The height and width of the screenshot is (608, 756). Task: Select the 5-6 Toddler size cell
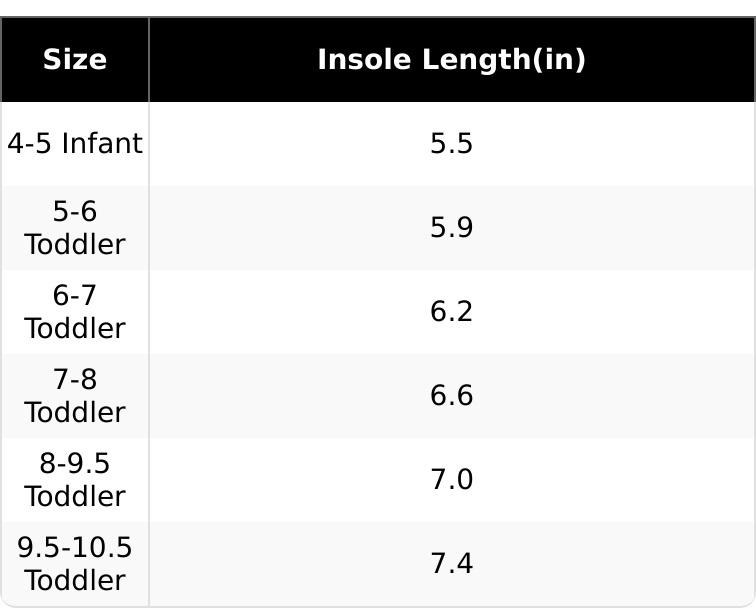[x=75, y=228]
